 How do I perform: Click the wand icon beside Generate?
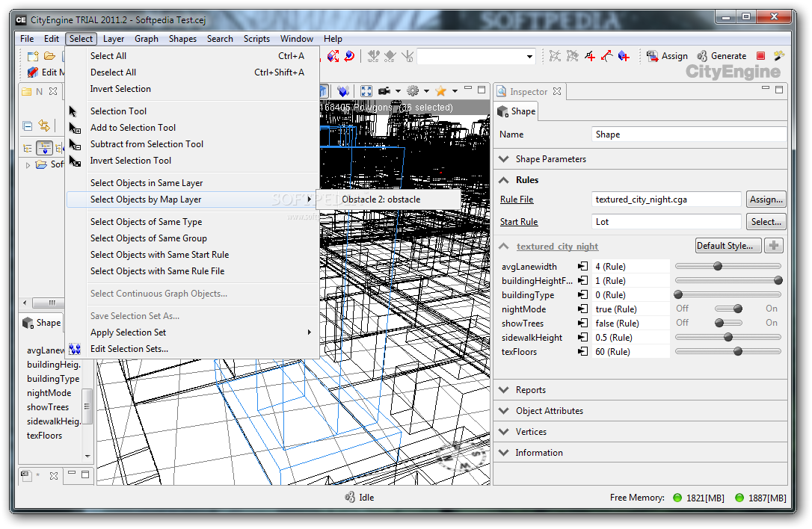778,55
